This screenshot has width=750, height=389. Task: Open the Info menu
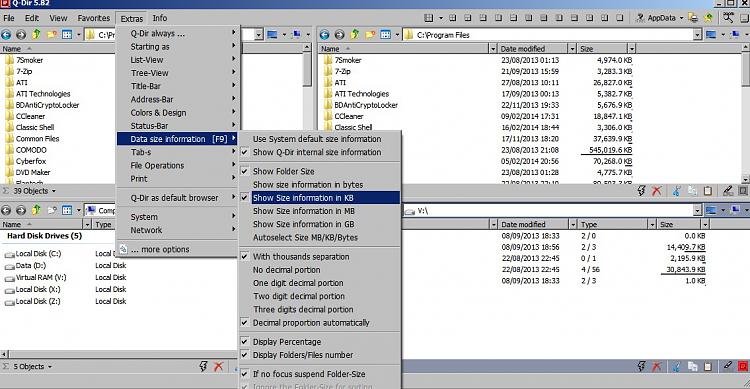click(160, 18)
